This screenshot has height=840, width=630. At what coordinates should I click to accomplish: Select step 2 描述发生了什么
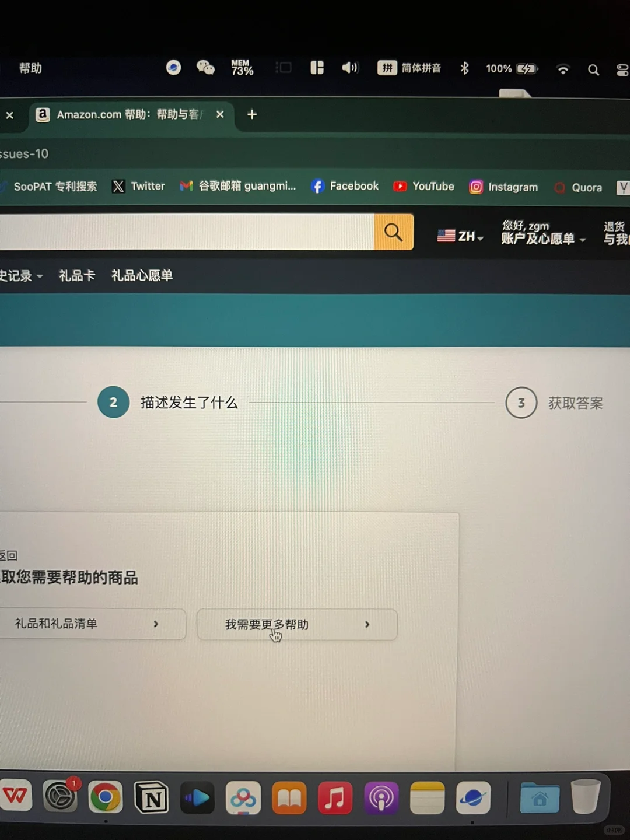point(168,402)
